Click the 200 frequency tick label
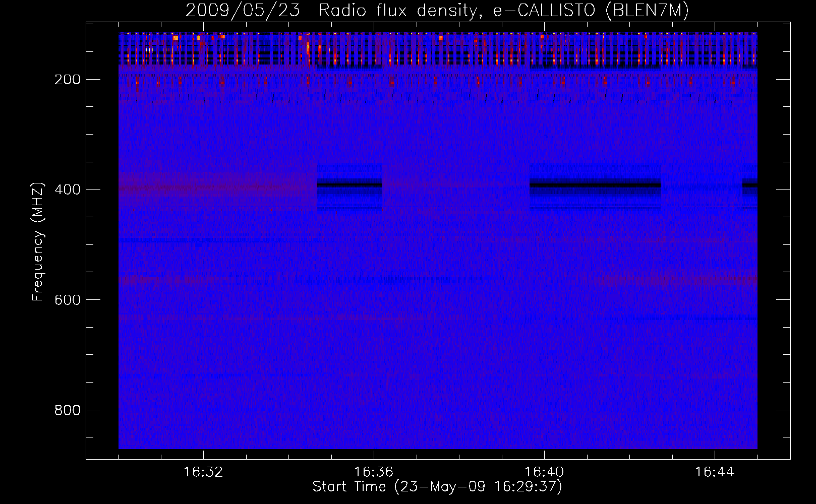This screenshot has height=504, width=816. [68, 80]
